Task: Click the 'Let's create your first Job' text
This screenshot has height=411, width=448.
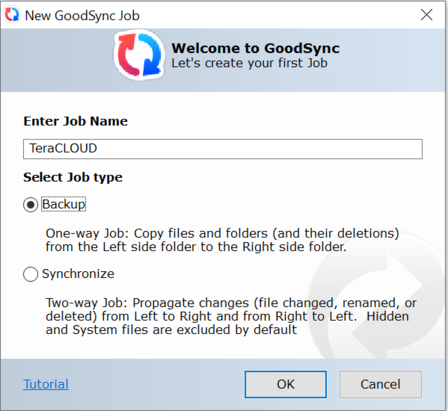Action: point(249,63)
